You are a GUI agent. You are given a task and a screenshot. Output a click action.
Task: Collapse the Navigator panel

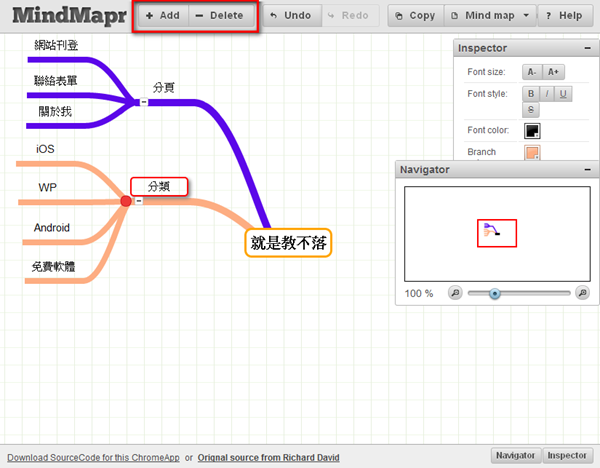pos(587,170)
